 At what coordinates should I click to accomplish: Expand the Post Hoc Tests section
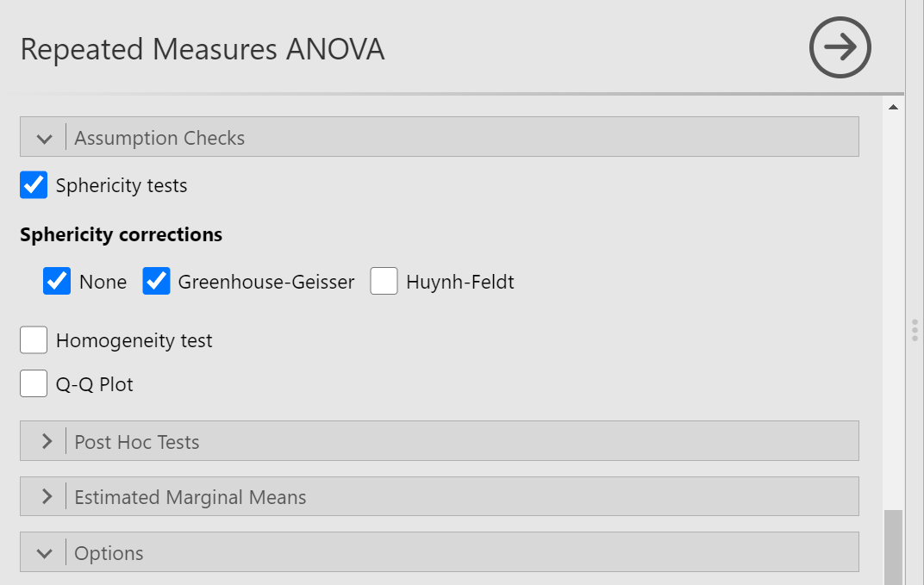pyautogui.click(x=440, y=440)
